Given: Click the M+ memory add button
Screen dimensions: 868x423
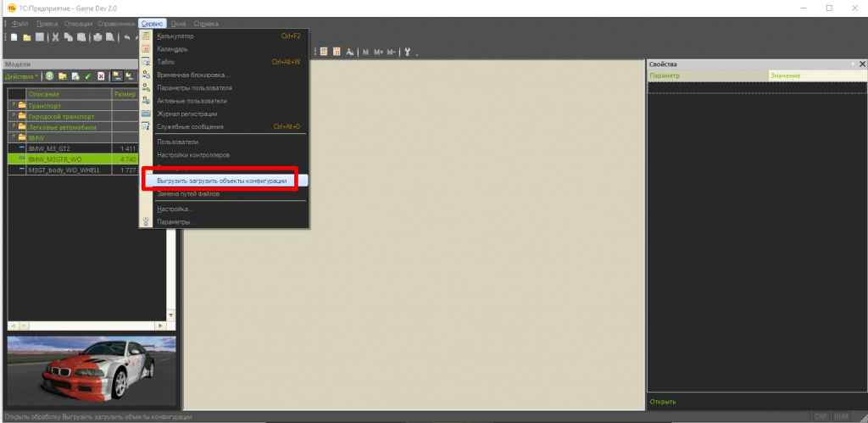Looking at the screenshot, I should pos(379,52).
